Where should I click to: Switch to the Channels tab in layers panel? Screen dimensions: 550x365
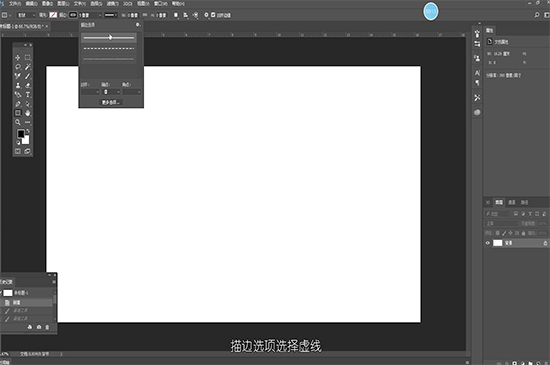[512, 202]
